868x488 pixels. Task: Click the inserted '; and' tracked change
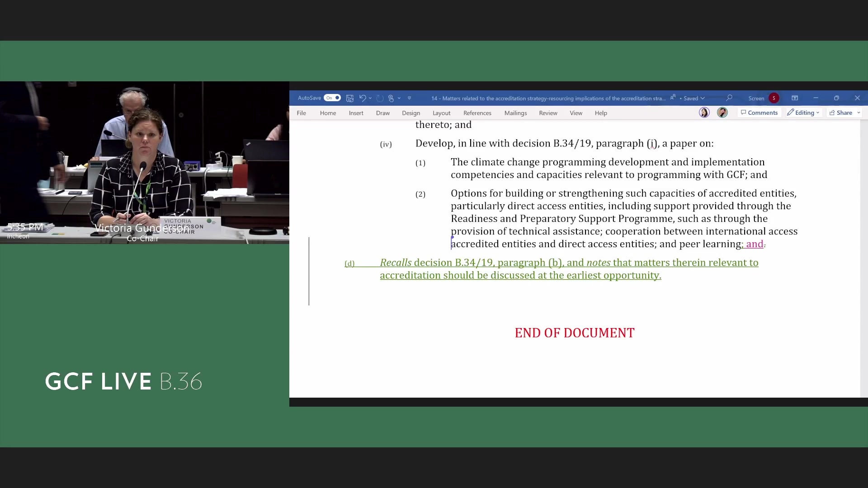(753, 244)
